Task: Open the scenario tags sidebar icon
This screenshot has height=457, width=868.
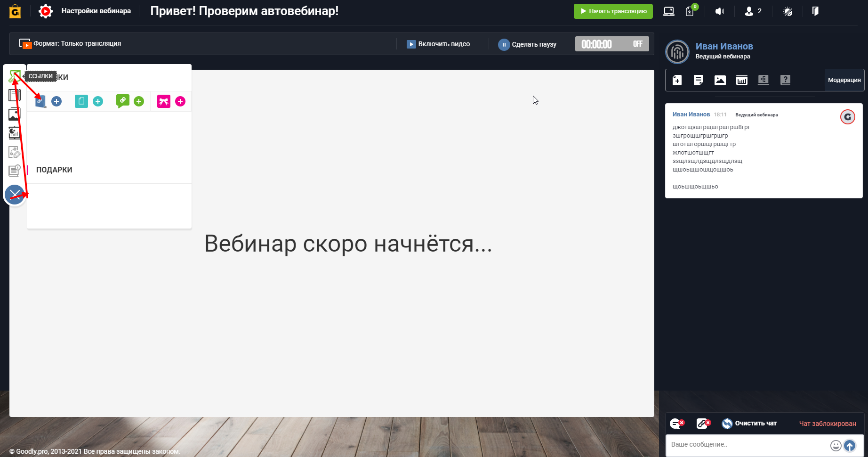Action: 15,152
